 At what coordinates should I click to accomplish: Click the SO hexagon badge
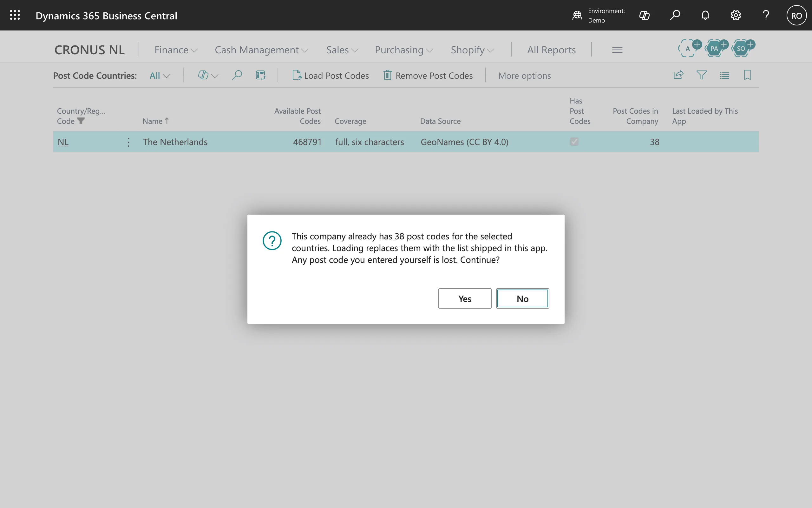(x=741, y=49)
